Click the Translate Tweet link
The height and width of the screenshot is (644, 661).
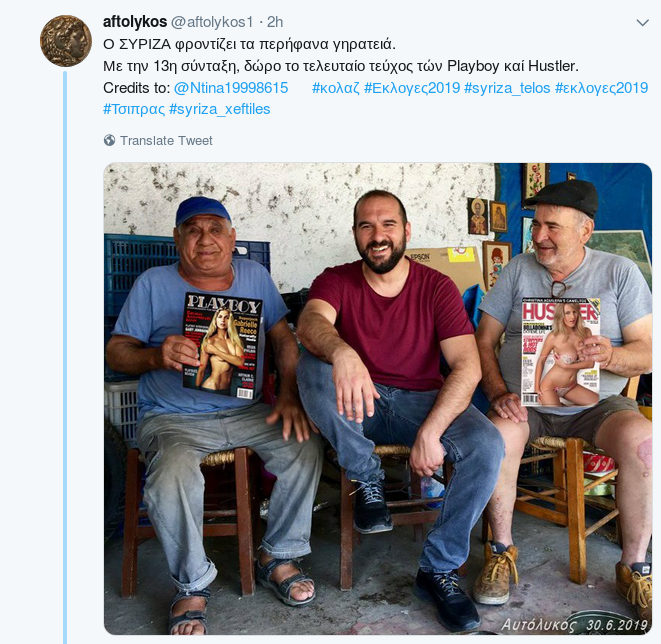[166, 140]
